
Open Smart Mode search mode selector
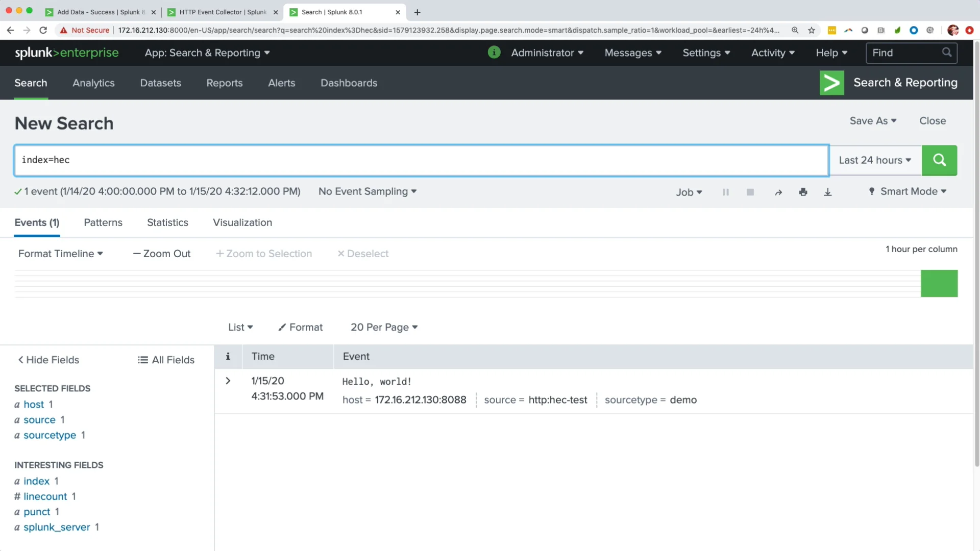point(908,191)
